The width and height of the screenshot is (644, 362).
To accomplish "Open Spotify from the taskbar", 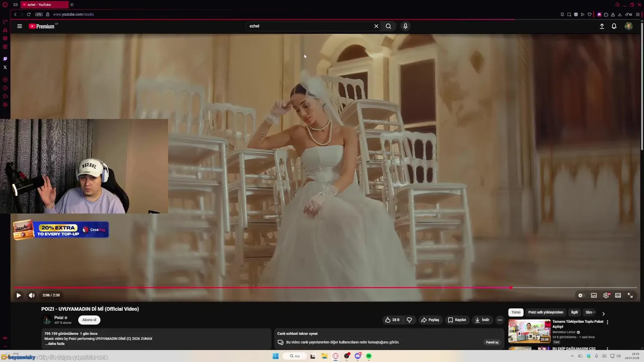I will (x=369, y=356).
